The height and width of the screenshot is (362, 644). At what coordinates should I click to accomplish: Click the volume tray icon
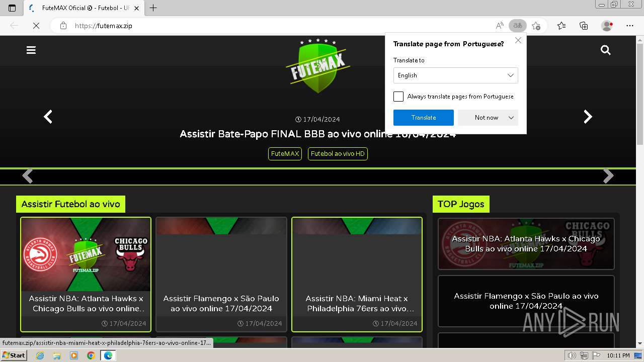[x=572, y=355]
